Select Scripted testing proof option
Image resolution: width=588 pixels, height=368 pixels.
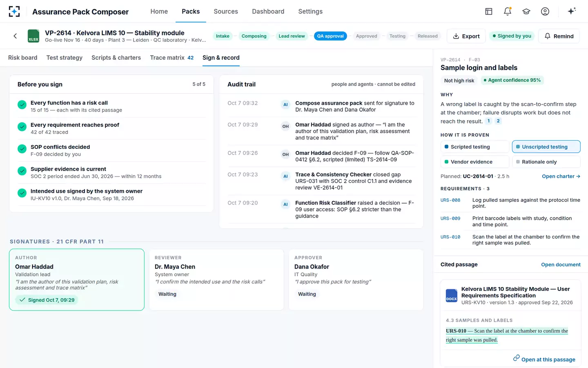point(475,147)
